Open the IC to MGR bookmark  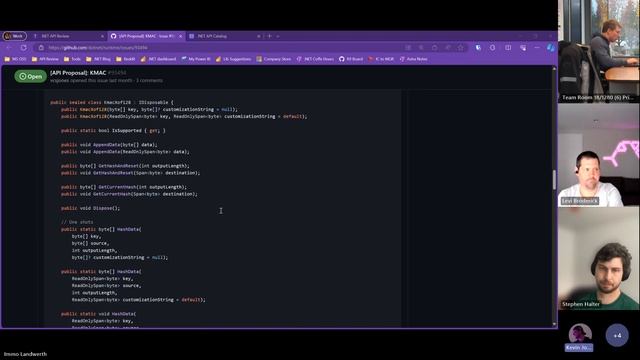coord(381,59)
